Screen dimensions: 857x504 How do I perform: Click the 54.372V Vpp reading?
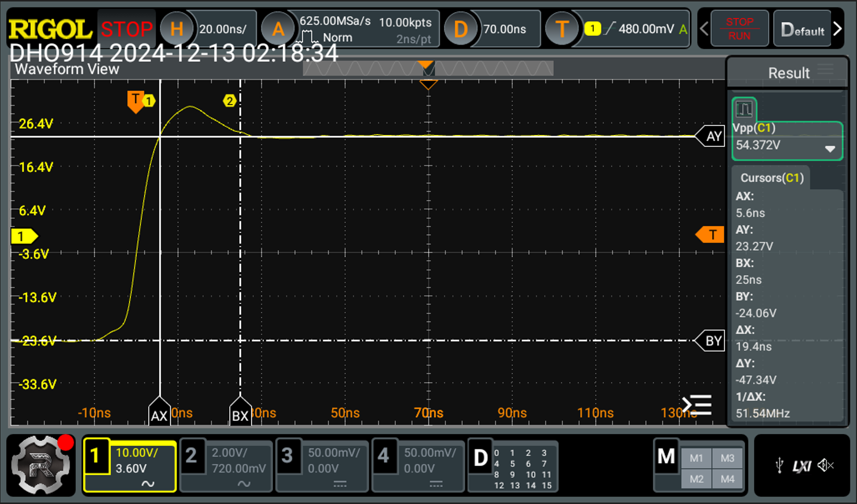[x=758, y=145]
